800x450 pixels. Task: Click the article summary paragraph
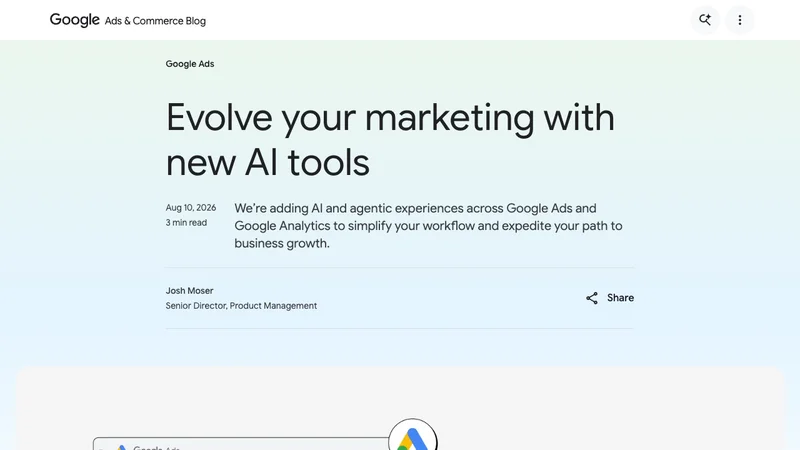(x=429, y=226)
